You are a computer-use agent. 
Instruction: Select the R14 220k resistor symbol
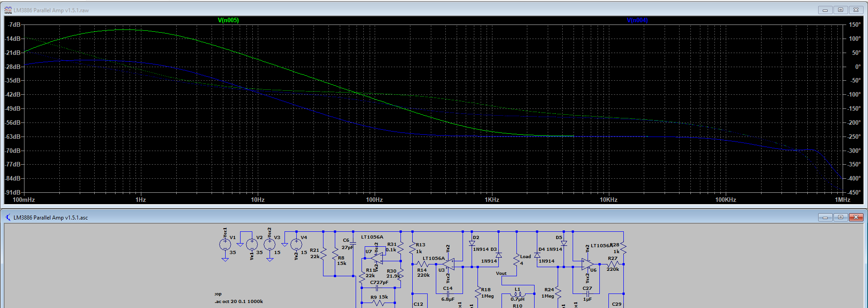(x=424, y=264)
